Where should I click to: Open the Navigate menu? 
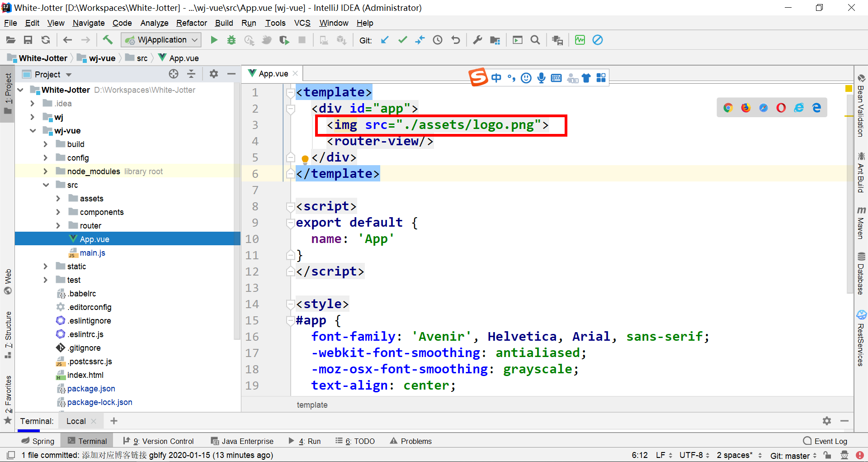(89, 23)
